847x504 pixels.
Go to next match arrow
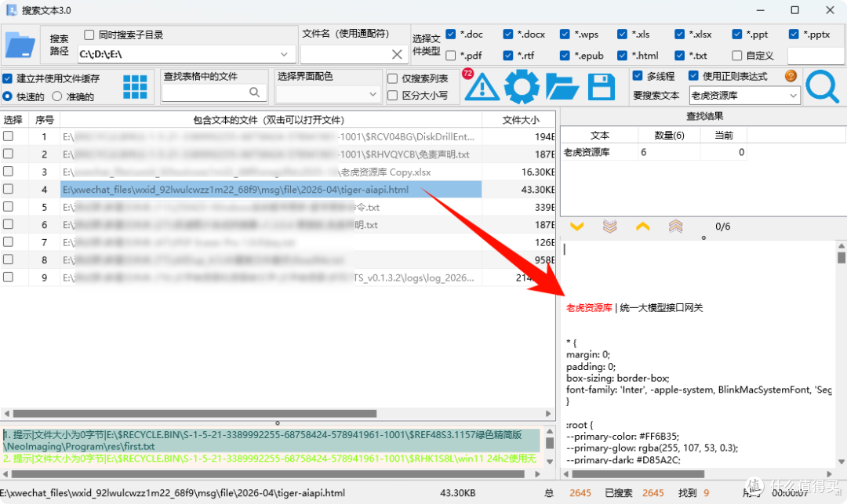coord(577,227)
